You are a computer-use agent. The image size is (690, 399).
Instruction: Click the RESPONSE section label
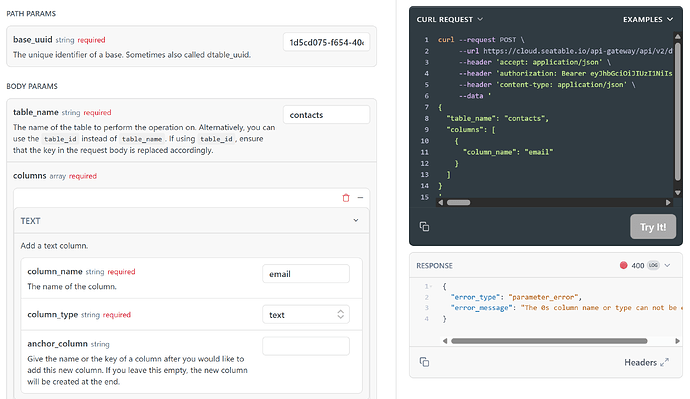click(434, 266)
